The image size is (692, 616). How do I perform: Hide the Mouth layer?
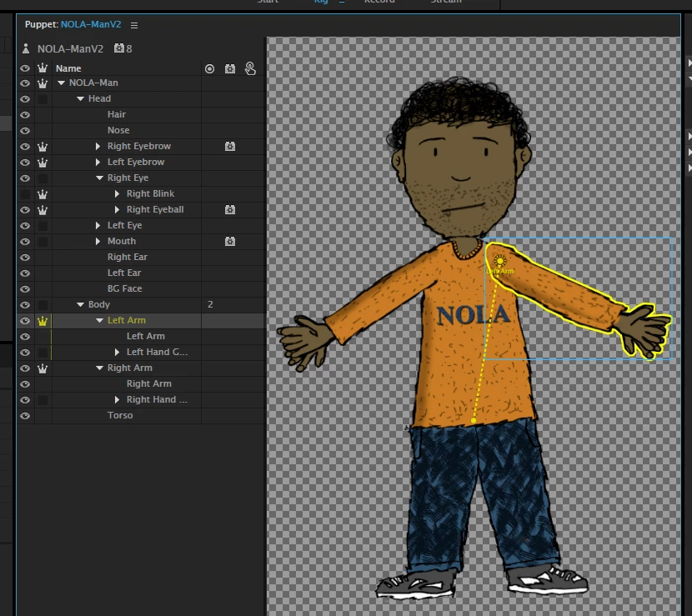(25, 242)
